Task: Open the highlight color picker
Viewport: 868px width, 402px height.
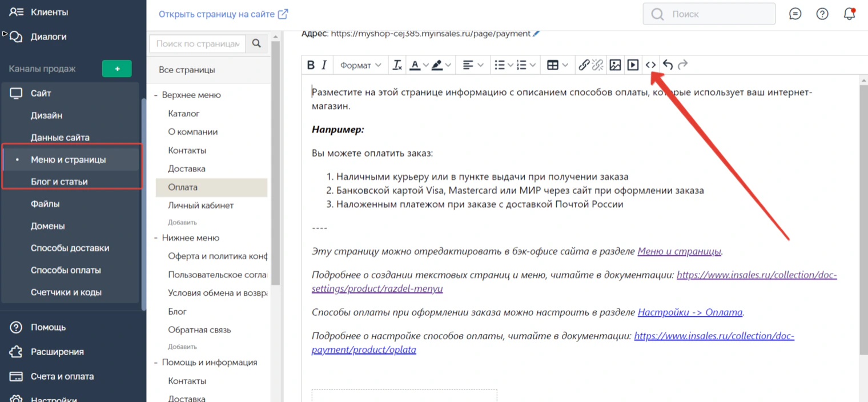Action: (448, 65)
